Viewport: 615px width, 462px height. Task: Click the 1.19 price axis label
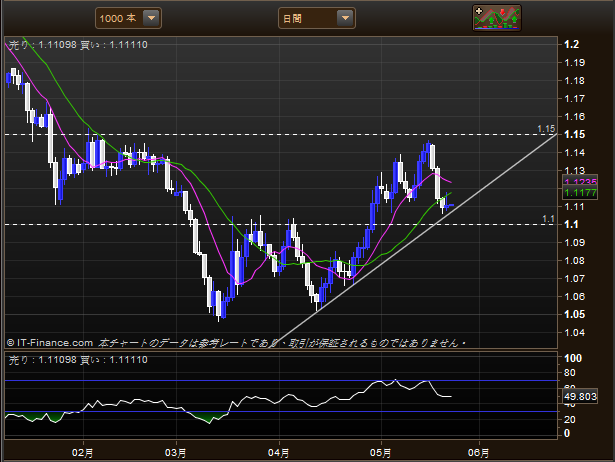click(x=574, y=62)
